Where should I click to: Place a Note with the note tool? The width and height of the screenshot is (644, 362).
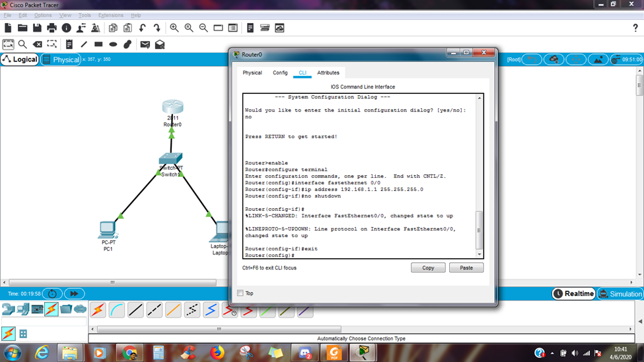69,44
